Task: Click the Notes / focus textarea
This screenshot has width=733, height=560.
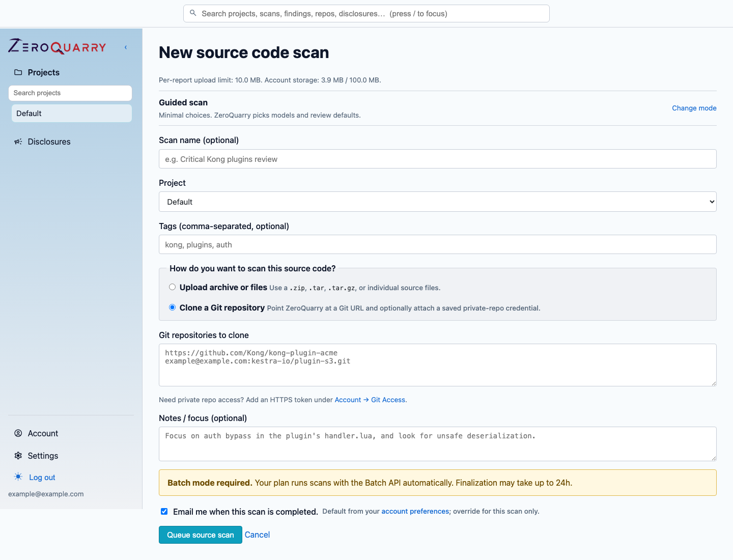Action: 438,444
